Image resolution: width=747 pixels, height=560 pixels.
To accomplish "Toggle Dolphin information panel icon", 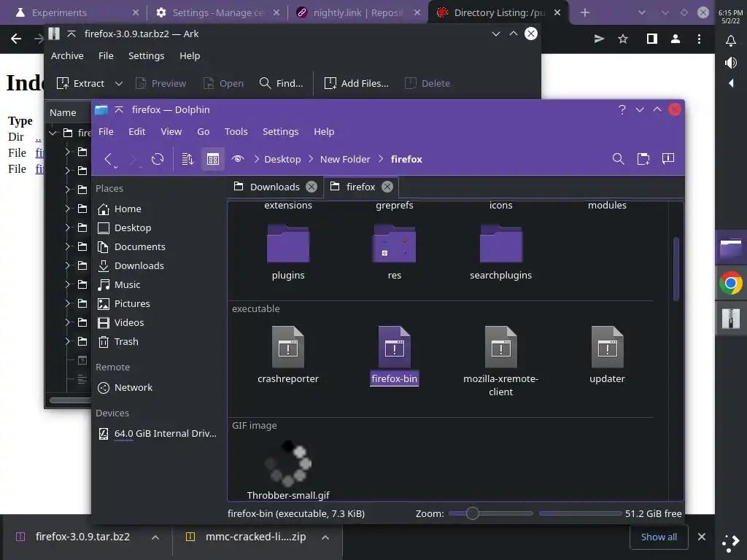I will point(668,158).
